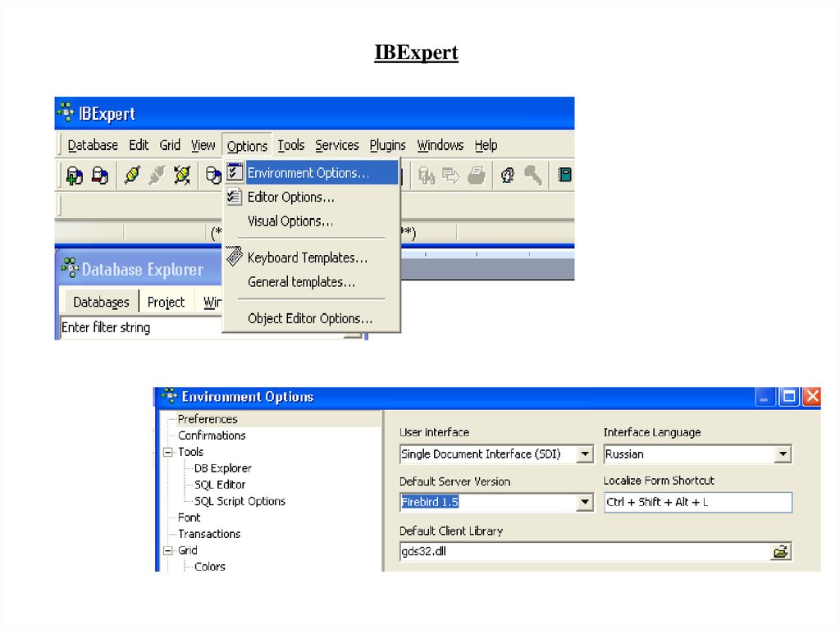Select Editor Options from the menu
Screen dimensions: 840x629
(x=290, y=198)
